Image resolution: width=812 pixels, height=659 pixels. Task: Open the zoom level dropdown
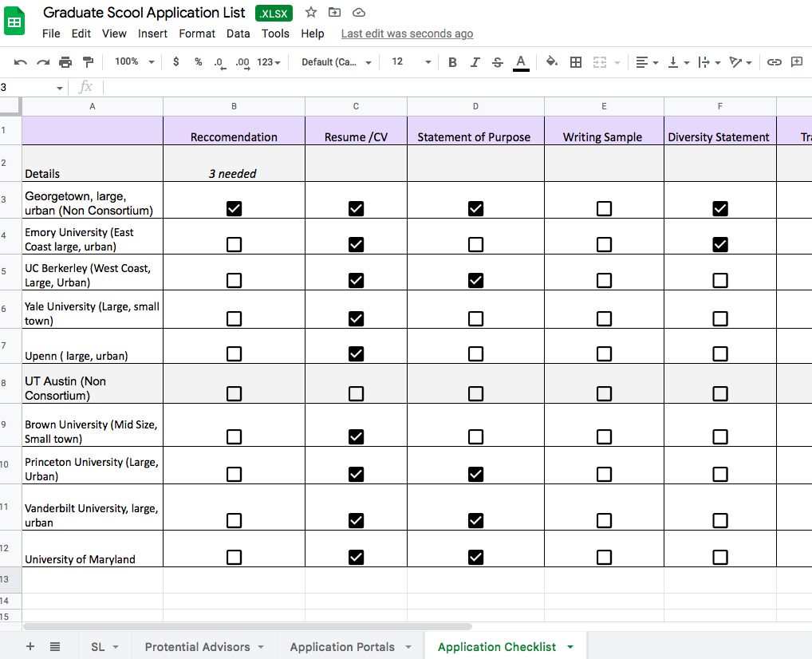(x=133, y=61)
